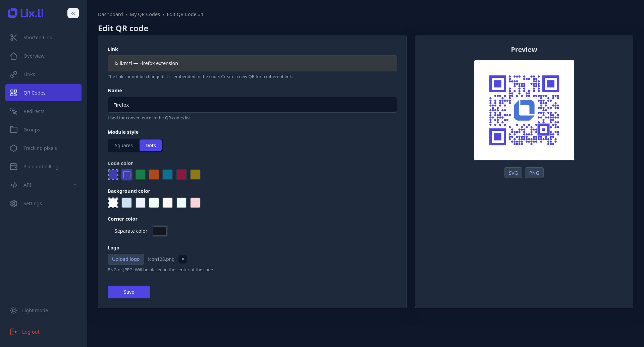The width and height of the screenshot is (644, 347).
Task: Select the pink background color
Action: [x=195, y=203]
